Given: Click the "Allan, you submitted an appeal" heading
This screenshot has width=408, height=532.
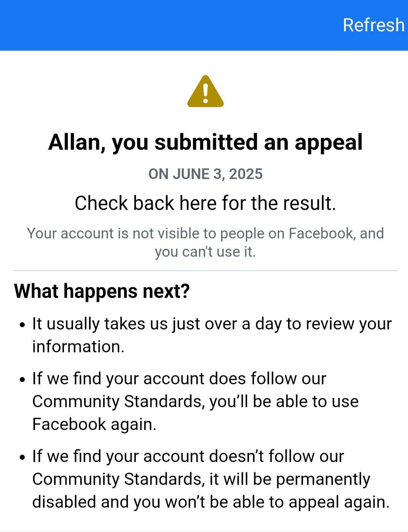Looking at the screenshot, I should coord(206,142).
